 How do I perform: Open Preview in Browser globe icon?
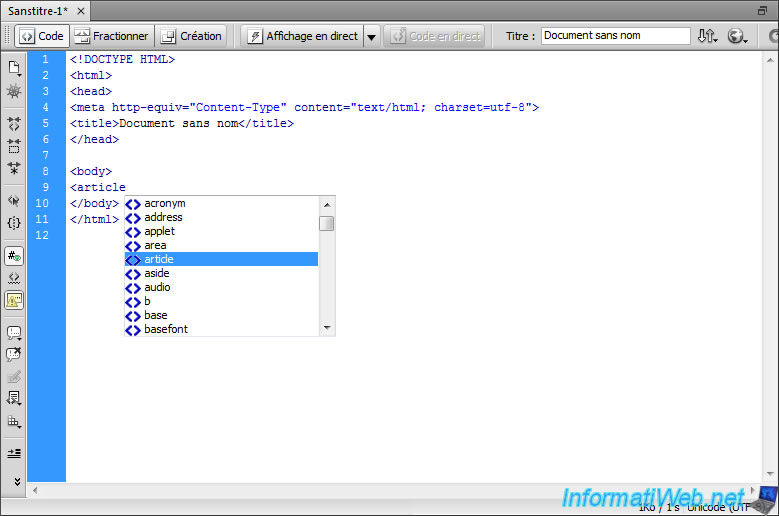738,36
